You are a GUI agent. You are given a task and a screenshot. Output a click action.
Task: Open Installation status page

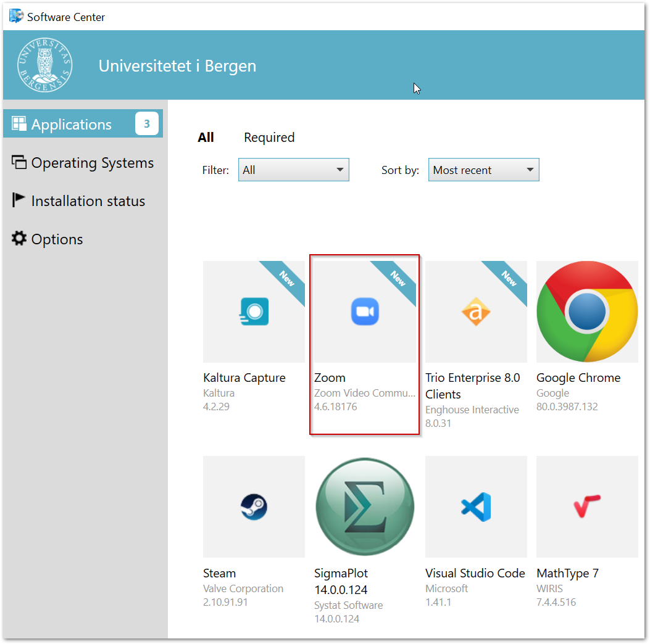click(88, 201)
